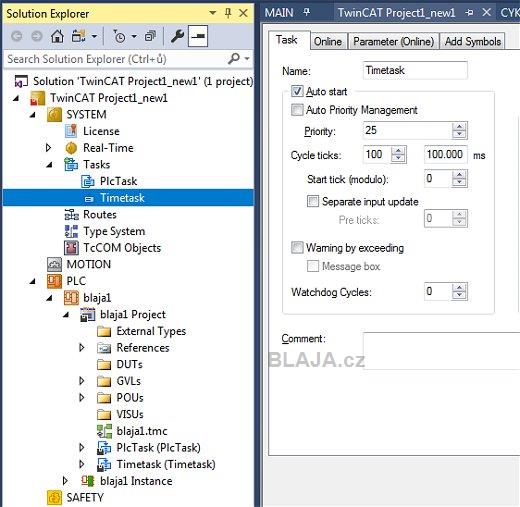The width and height of the screenshot is (520, 507).
Task: Select the License node icon
Action: pyautogui.click(x=71, y=131)
